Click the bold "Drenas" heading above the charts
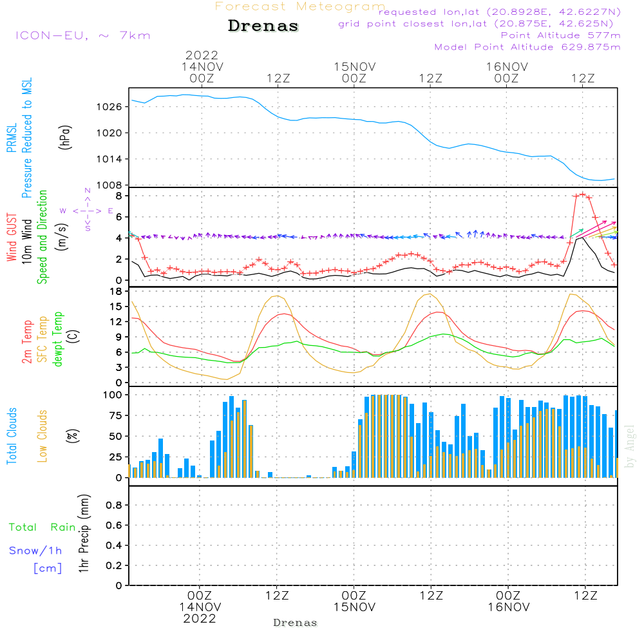The image size is (644, 644). coord(263,26)
